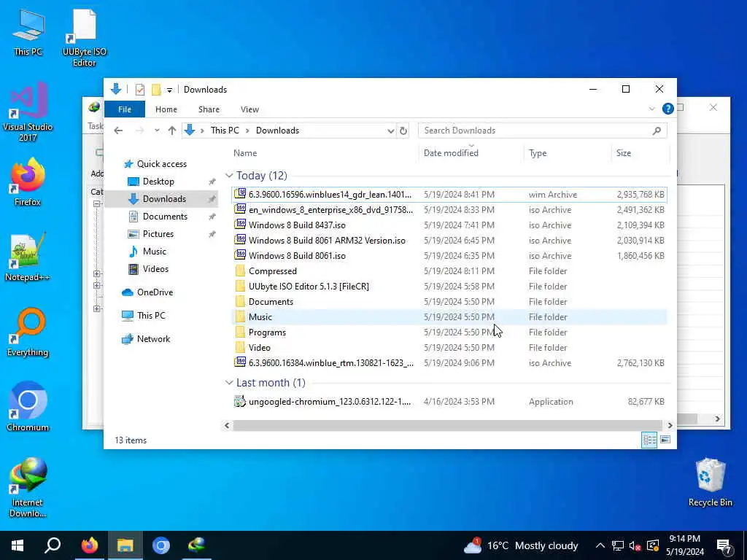Select OneDrive in navigation pane

155,292
